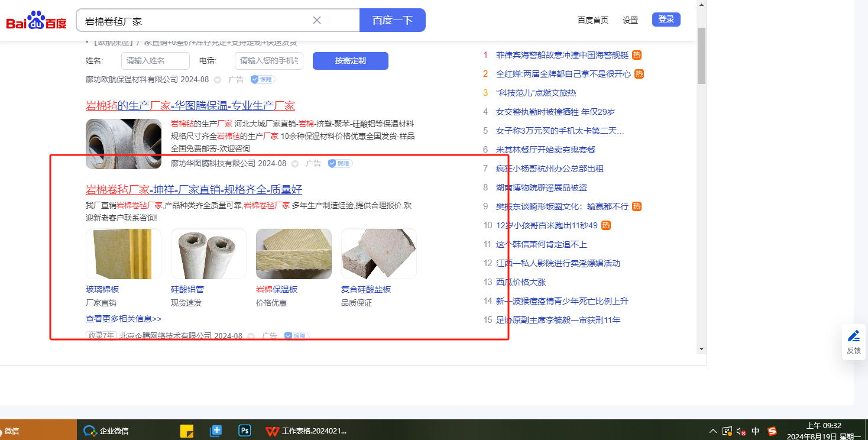Open 企业微信 from the taskbar

point(106,431)
